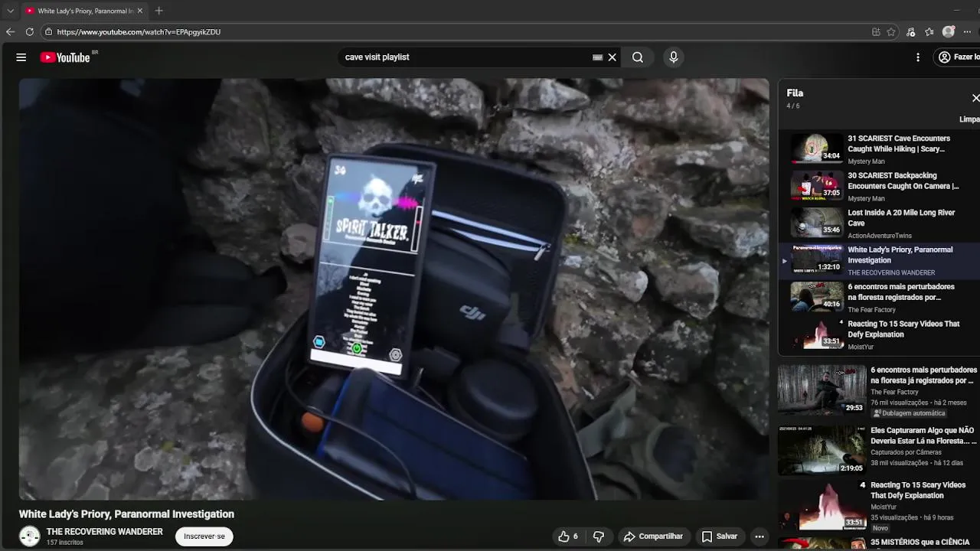980x551 pixels.
Task: Open the favorites list icon
Action: (x=929, y=32)
